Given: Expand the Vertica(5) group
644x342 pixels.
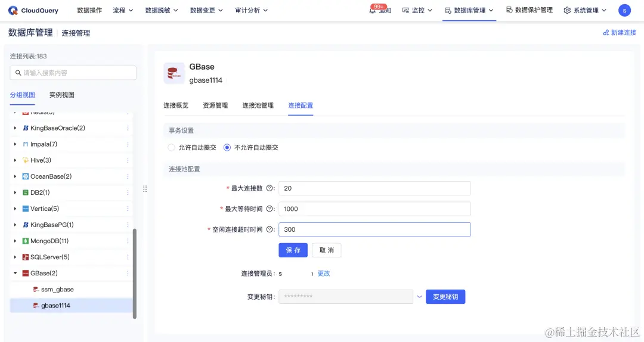Looking at the screenshot, I should [x=15, y=209].
